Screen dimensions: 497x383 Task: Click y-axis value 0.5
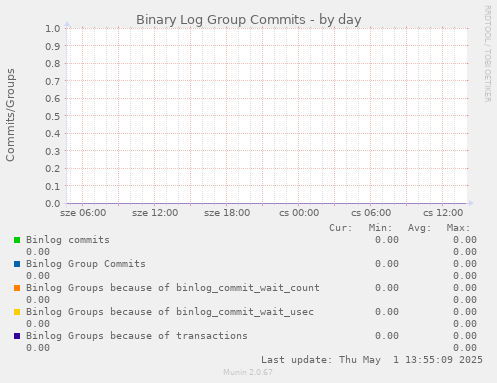53,116
